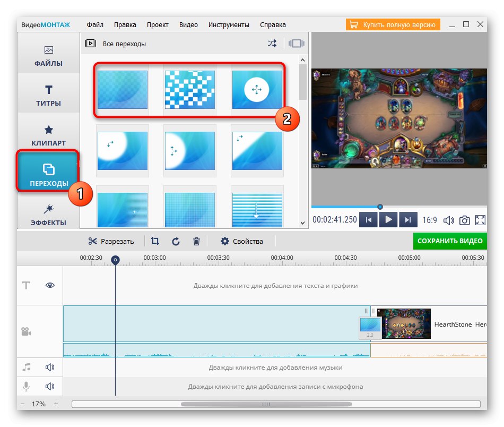This screenshot has height=427, width=504.
Task: Switch to the Переходы panel
Action: click(x=48, y=171)
